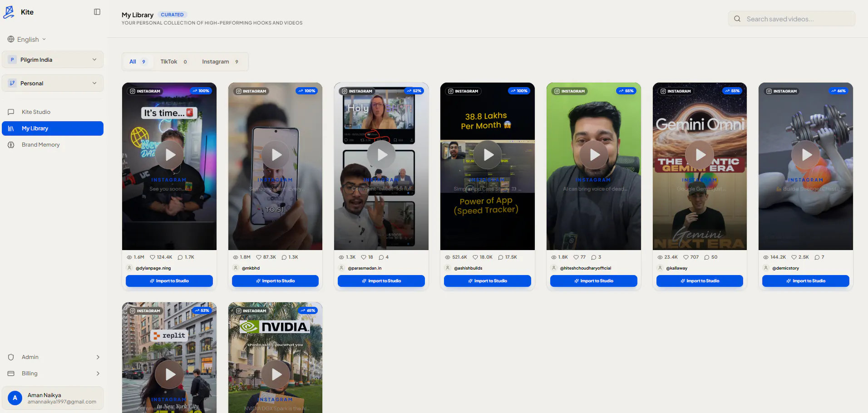This screenshot has height=413, width=868.
Task: Switch to the TikTok tab
Action: [173, 62]
